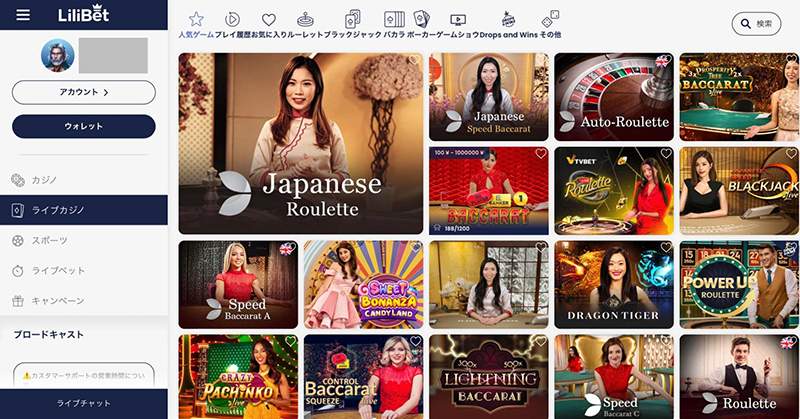Choose the Blackjack cards category icon
Screen dimensions: 800x419
tap(352, 19)
